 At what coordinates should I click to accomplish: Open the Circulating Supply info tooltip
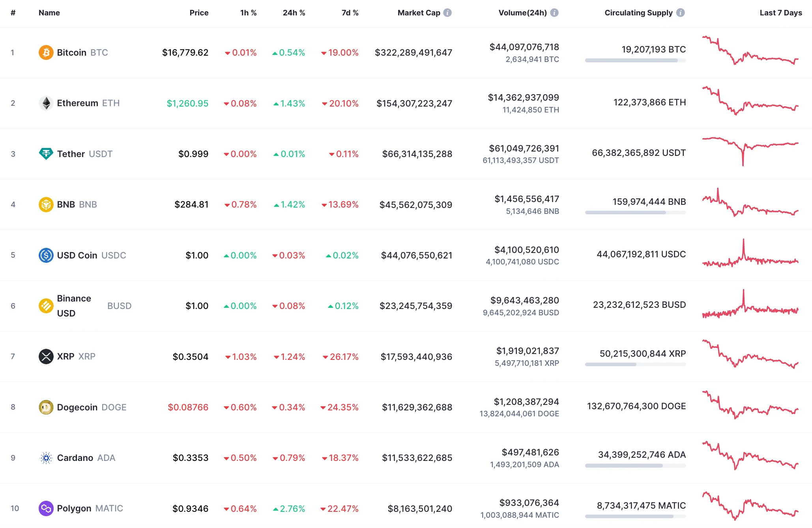[680, 12]
